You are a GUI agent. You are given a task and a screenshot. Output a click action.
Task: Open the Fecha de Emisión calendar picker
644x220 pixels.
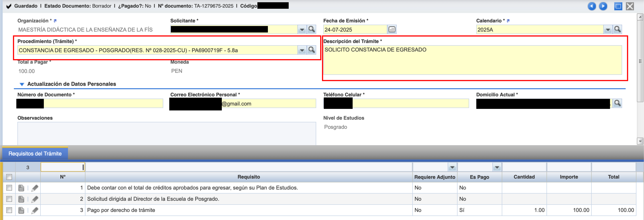pyautogui.click(x=392, y=30)
